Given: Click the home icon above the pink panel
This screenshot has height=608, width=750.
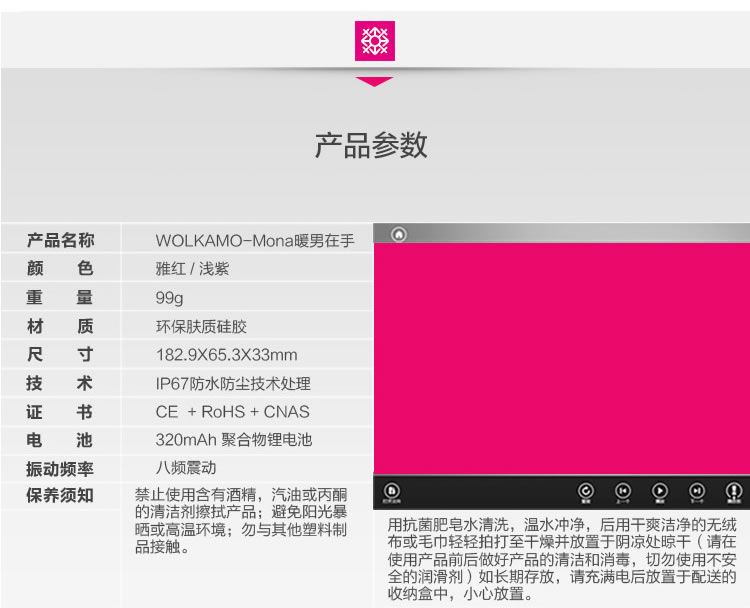Looking at the screenshot, I should [398, 234].
